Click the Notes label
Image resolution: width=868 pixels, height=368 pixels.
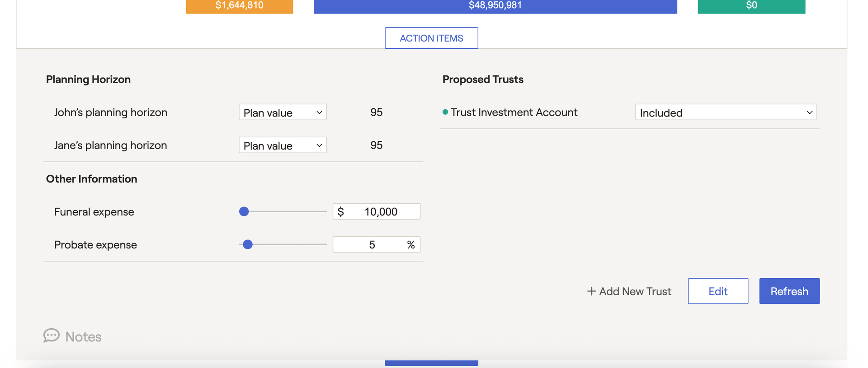(x=83, y=337)
